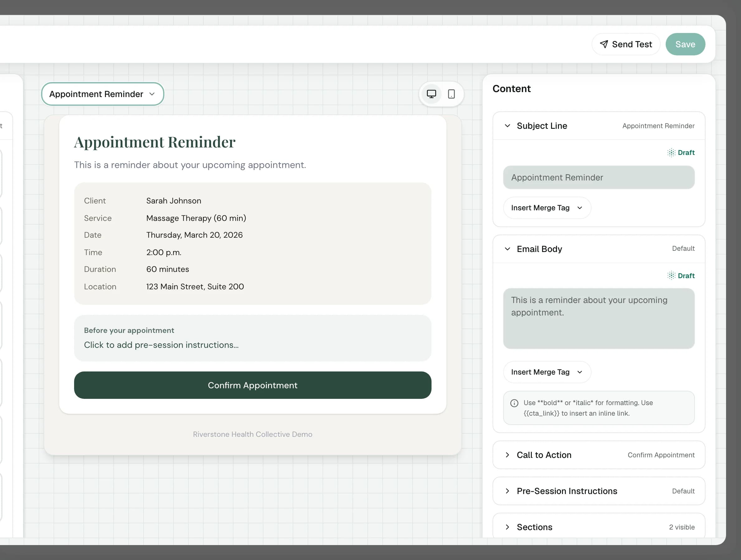Click time value 2:00 p.m.
Viewport: 741px width, 560px height.
click(x=163, y=252)
